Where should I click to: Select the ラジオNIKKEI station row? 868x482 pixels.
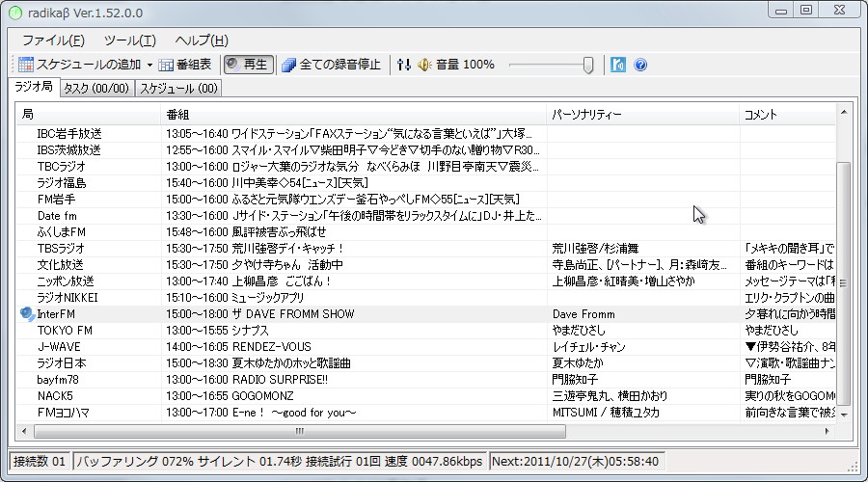[426, 298]
